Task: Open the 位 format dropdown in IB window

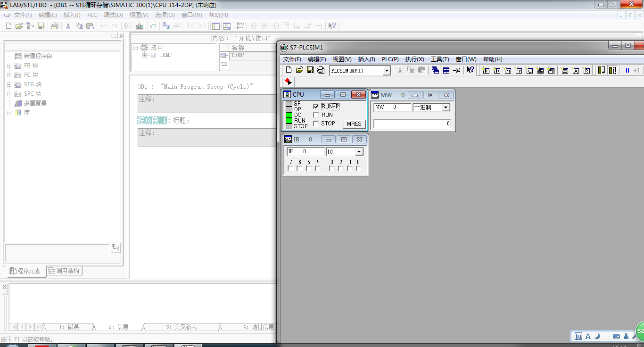Action: coord(359,152)
